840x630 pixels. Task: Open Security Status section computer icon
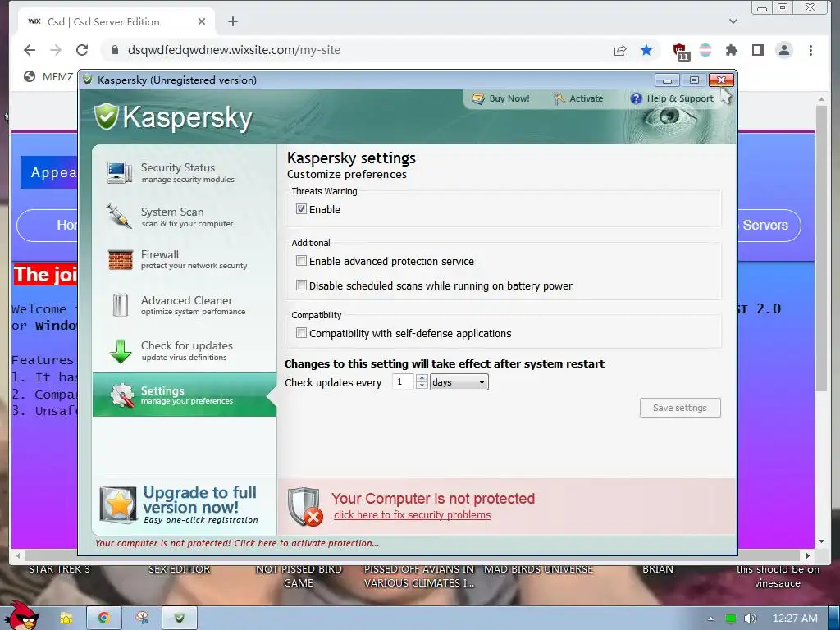[120, 172]
